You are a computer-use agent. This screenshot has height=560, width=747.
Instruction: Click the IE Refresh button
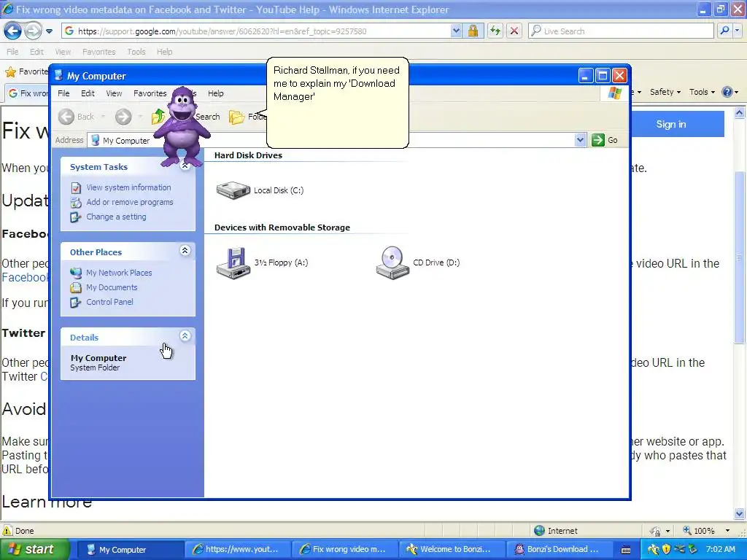495,31
